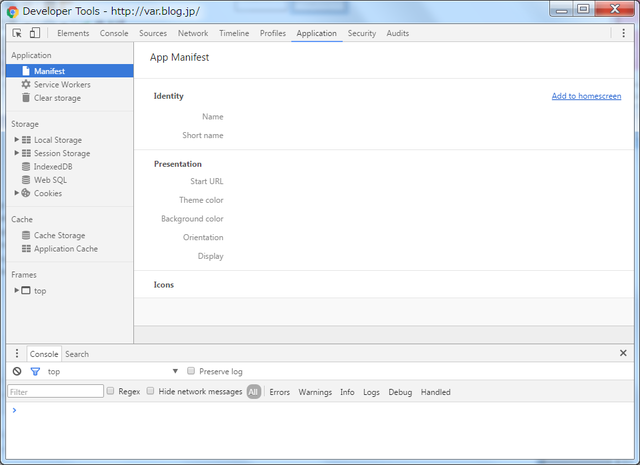Toggle the console filter funnel icon
The image size is (640, 465).
click(x=35, y=371)
